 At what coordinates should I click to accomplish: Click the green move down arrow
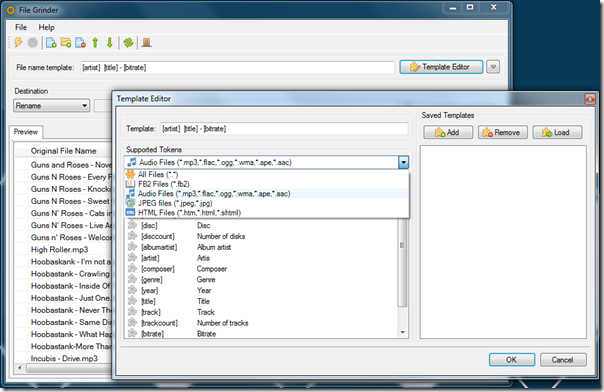(109, 42)
